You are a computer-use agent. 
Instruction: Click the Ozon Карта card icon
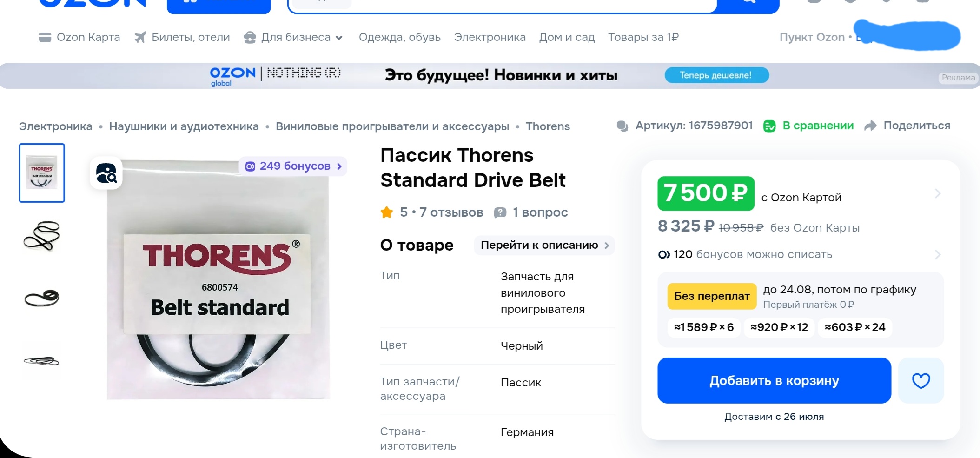45,37
